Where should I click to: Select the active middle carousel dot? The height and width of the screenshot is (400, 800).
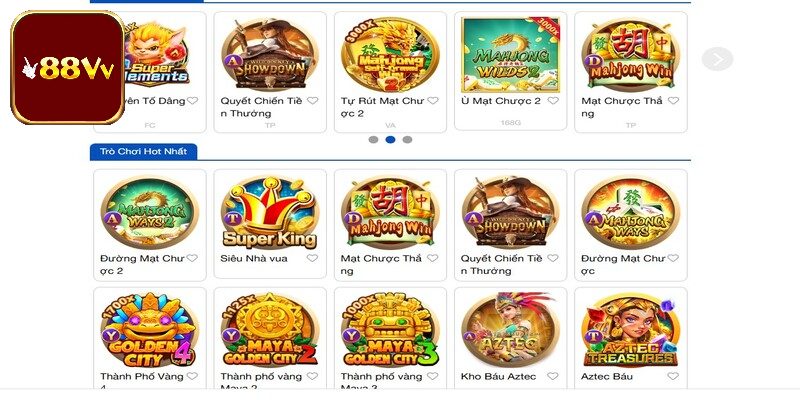pyautogui.click(x=390, y=139)
